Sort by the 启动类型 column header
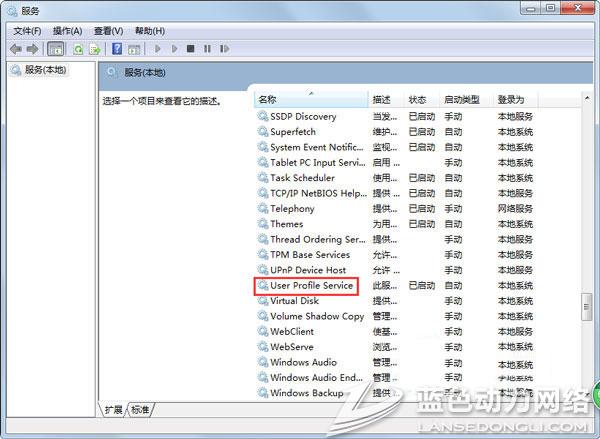The height and width of the screenshot is (439, 600). 462,100
